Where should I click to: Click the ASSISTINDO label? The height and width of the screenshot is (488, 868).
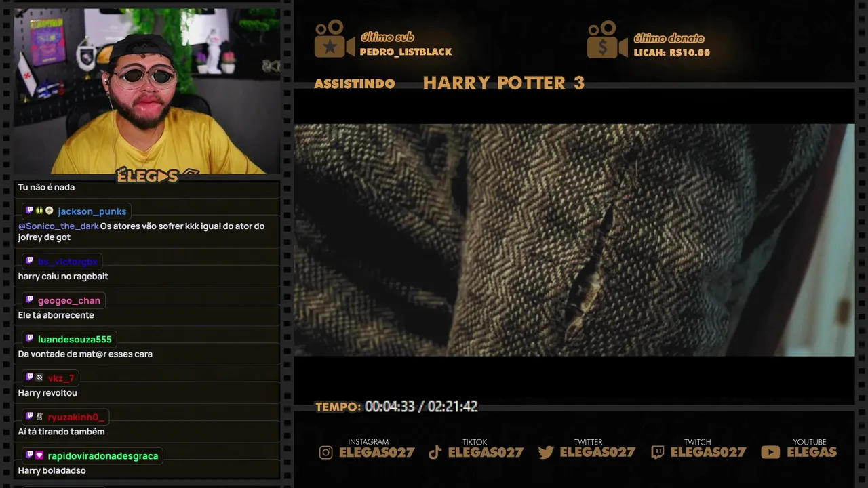[354, 84]
